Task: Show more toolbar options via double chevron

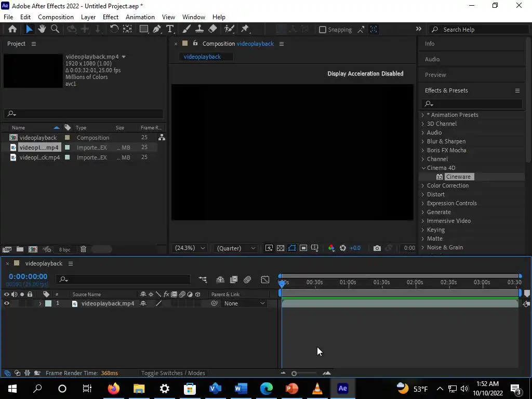Action: (419, 29)
